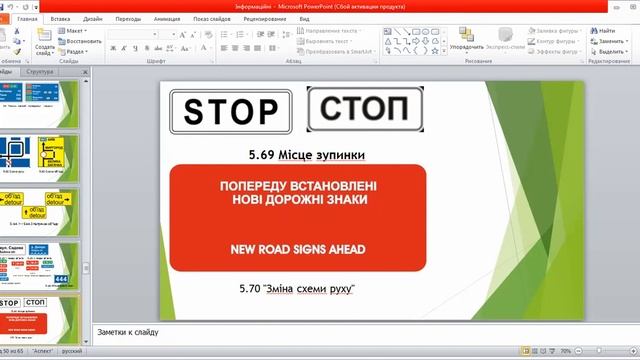Open the font size combo box

pos(167,35)
